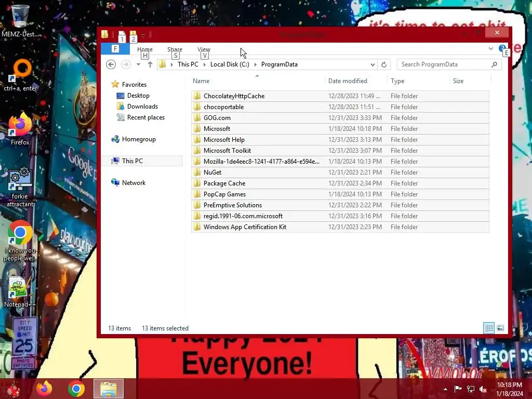Select the PreEmptive Solutions folder
This screenshot has width=532, height=399.
coord(340,205)
